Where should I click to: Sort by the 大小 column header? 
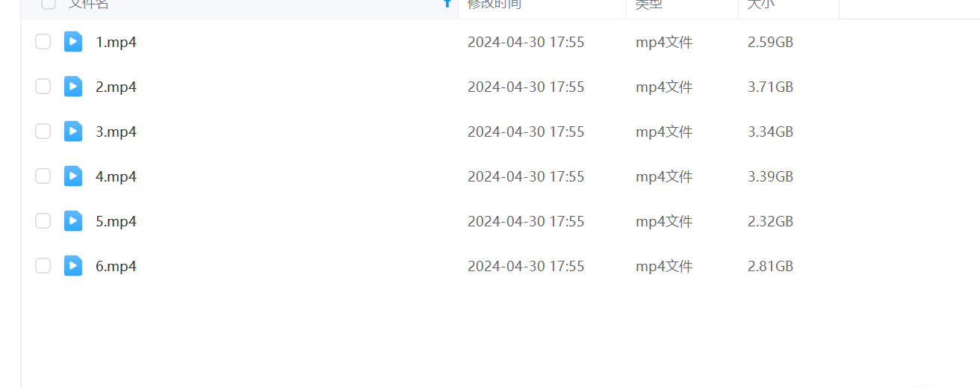tap(761, 4)
